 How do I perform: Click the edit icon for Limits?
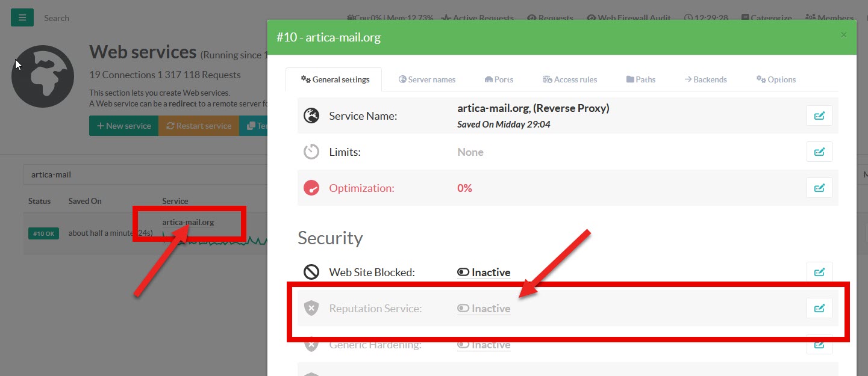[819, 152]
